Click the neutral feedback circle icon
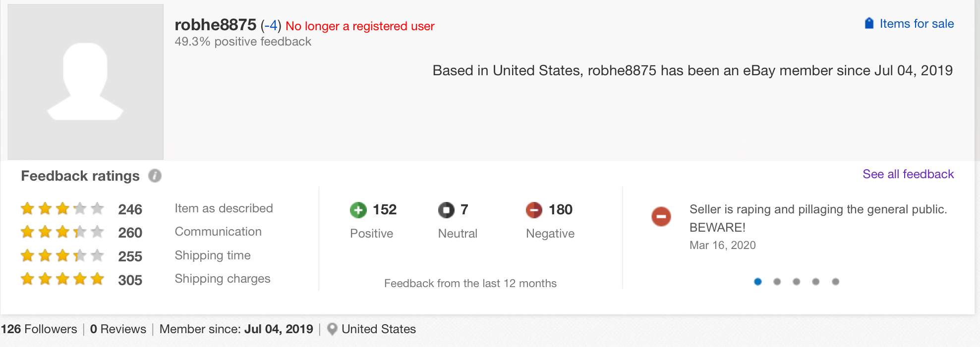Screen dimensions: 980x347 (x=446, y=210)
